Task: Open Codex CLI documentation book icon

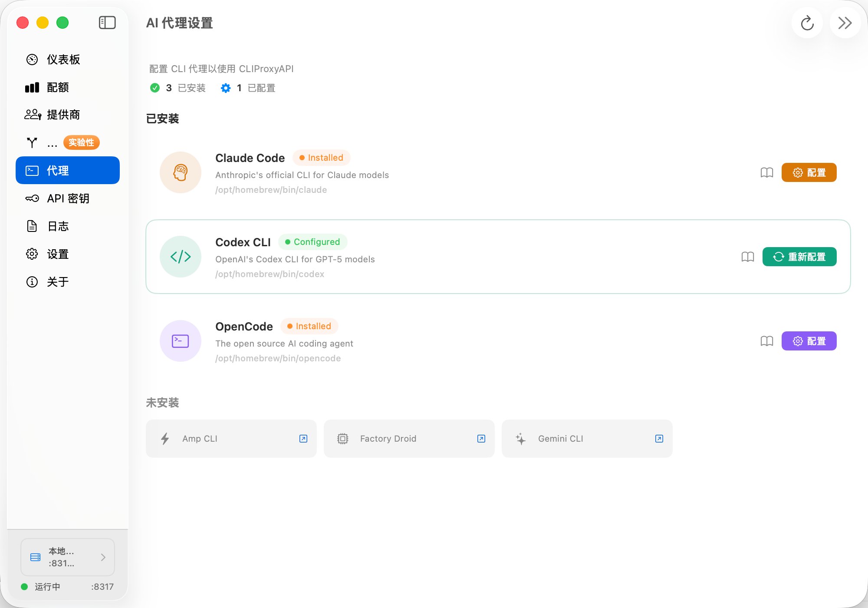Action: 748,257
